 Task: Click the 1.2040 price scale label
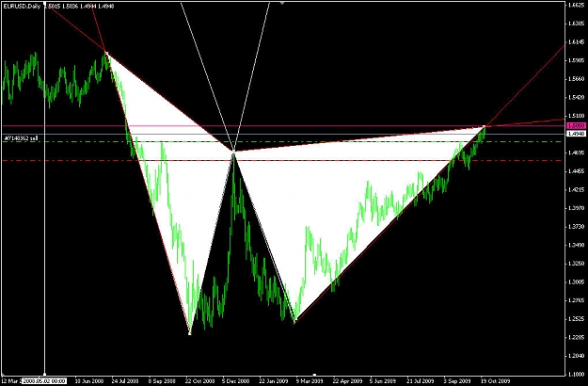click(x=577, y=356)
